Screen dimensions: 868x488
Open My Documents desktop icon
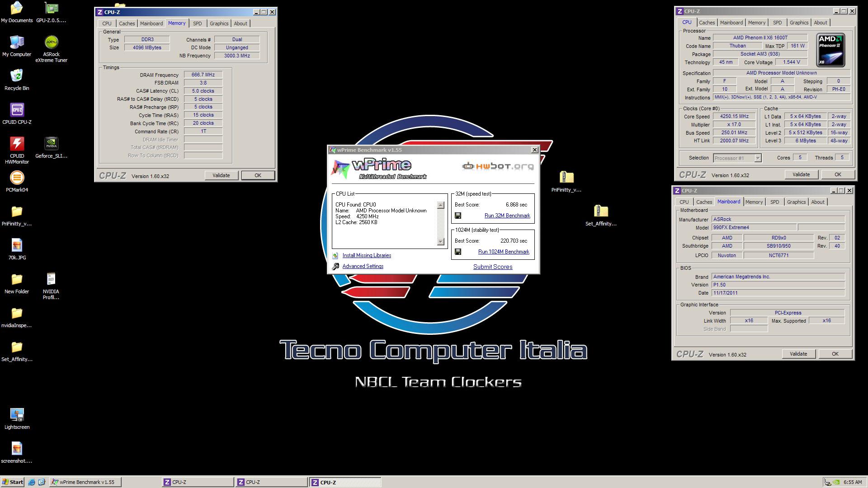pyautogui.click(x=17, y=12)
